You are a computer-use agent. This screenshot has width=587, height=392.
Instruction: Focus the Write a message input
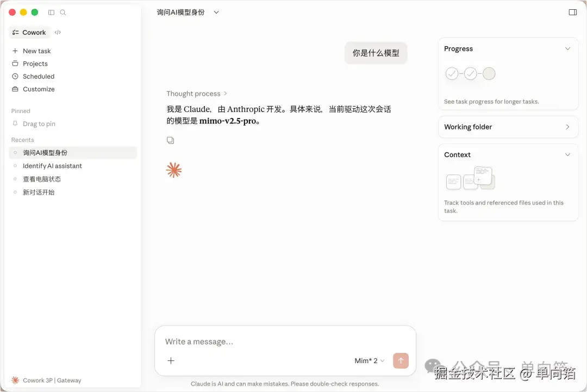click(284, 341)
